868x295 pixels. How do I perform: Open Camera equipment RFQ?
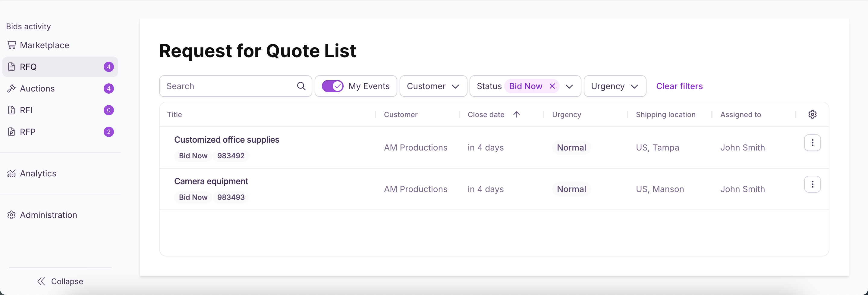[x=211, y=181]
